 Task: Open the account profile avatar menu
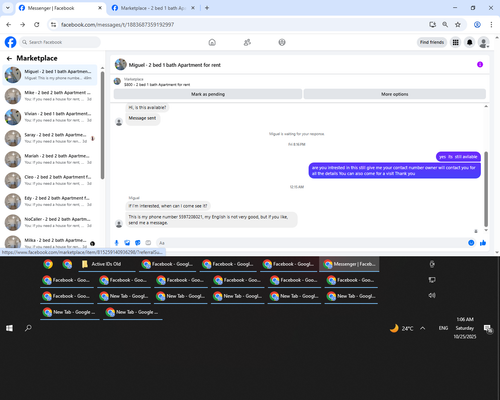[484, 42]
